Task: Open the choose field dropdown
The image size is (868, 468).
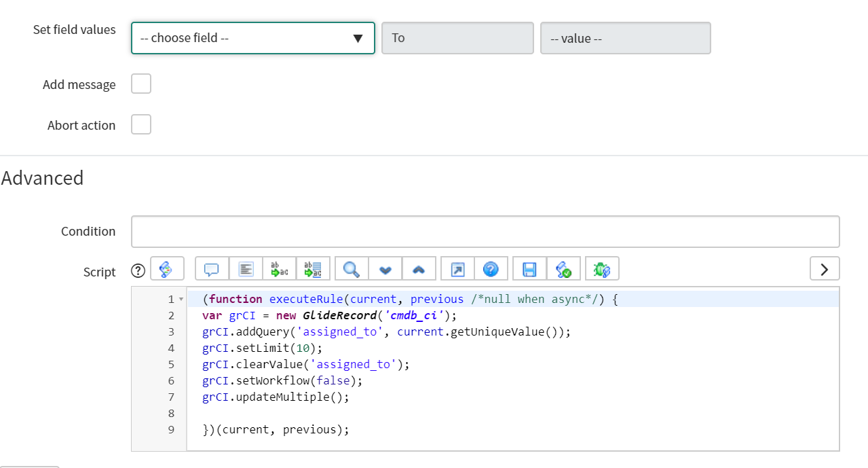Action: (253, 38)
